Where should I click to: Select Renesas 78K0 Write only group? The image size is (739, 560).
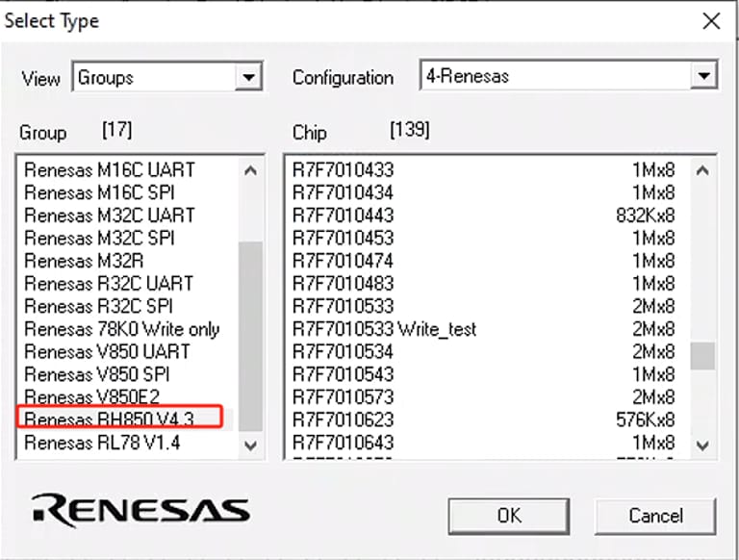tap(121, 329)
